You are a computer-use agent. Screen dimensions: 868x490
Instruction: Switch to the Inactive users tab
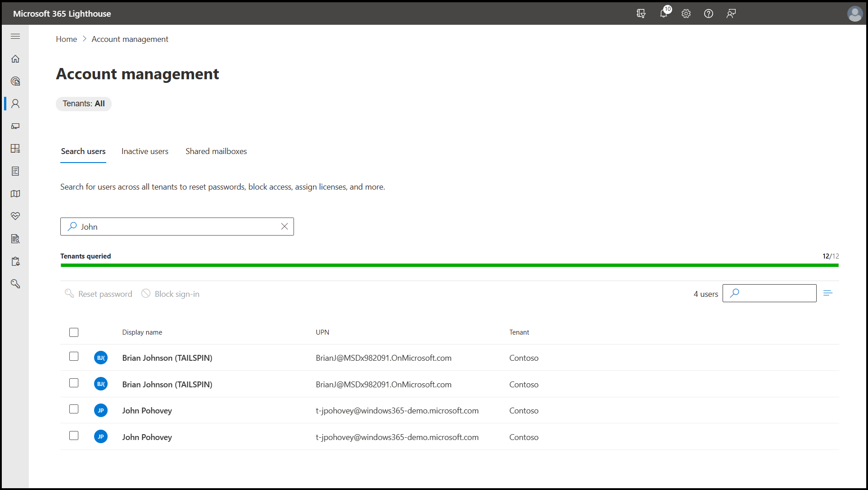(x=145, y=151)
